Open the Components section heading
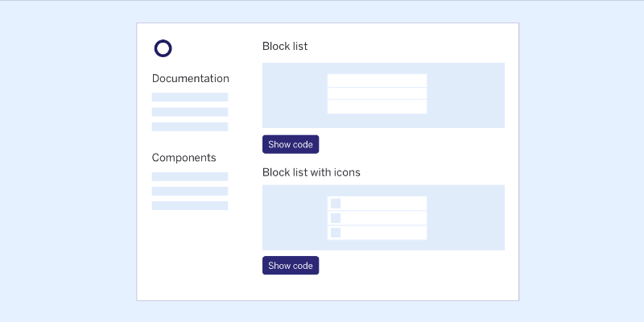Viewport: 644px width, 322px height. pos(184,158)
